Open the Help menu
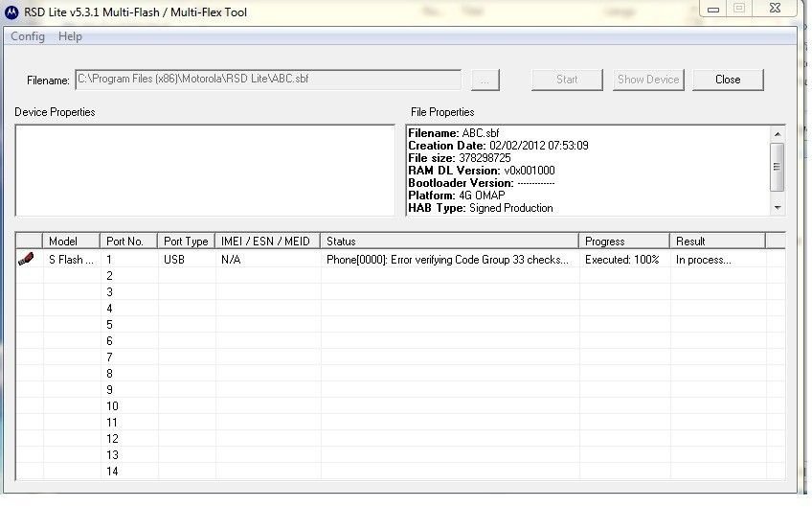The height and width of the screenshot is (507, 812). [x=70, y=36]
